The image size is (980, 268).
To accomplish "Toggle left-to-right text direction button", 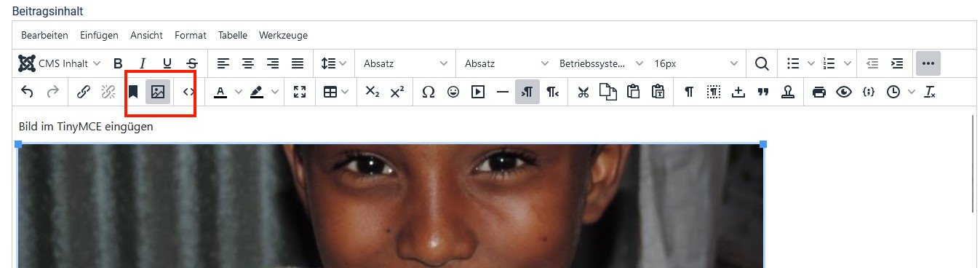I will pyautogui.click(x=527, y=92).
